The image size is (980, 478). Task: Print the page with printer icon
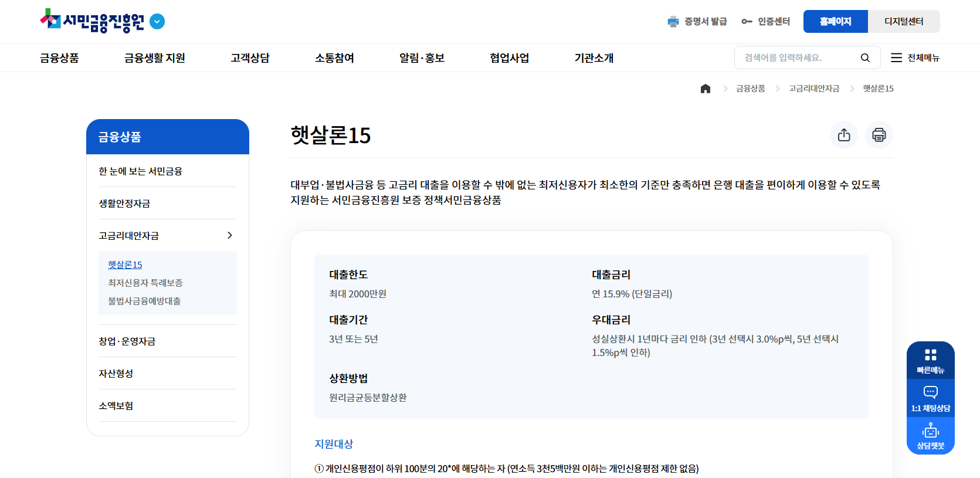point(879,135)
